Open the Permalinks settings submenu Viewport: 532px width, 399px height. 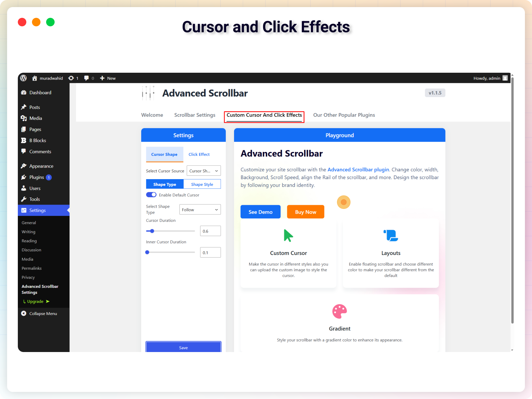pyautogui.click(x=32, y=268)
